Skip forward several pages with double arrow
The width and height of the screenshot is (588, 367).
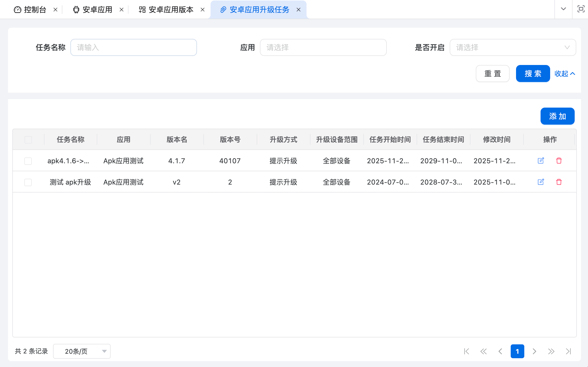click(x=551, y=351)
